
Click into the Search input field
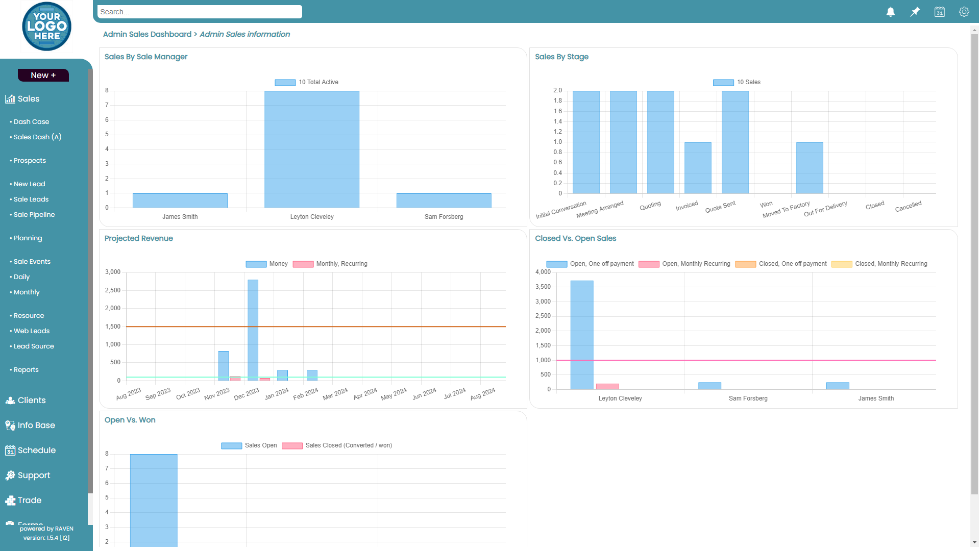[x=200, y=12]
